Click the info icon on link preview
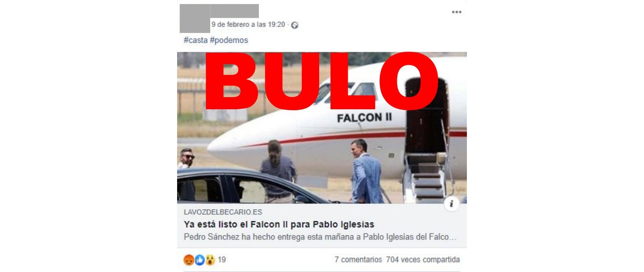This screenshot has width=644, height=272. point(452,203)
